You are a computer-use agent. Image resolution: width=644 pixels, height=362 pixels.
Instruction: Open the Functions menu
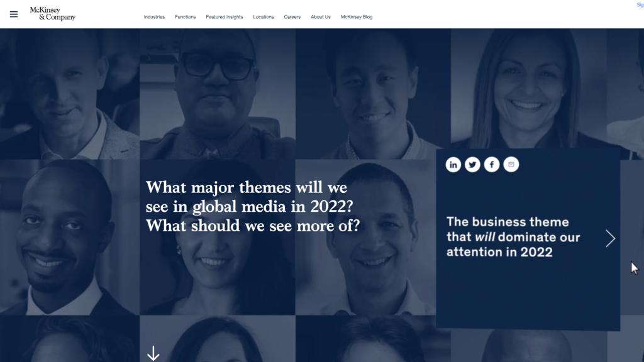186,17
